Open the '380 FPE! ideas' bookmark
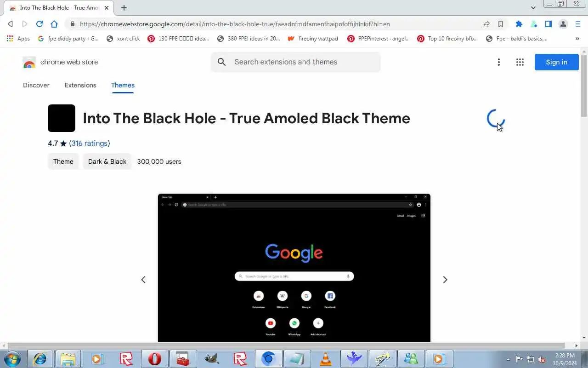588x368 pixels. pos(249,39)
